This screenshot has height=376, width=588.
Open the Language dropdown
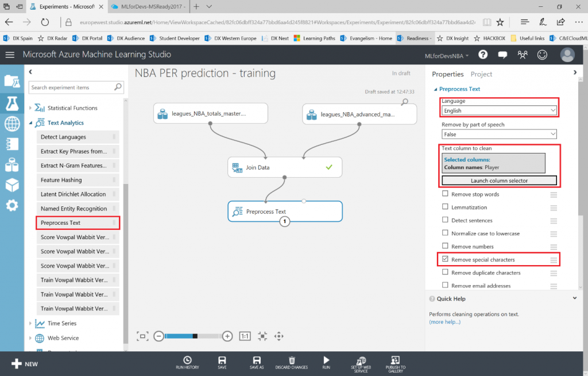499,110
